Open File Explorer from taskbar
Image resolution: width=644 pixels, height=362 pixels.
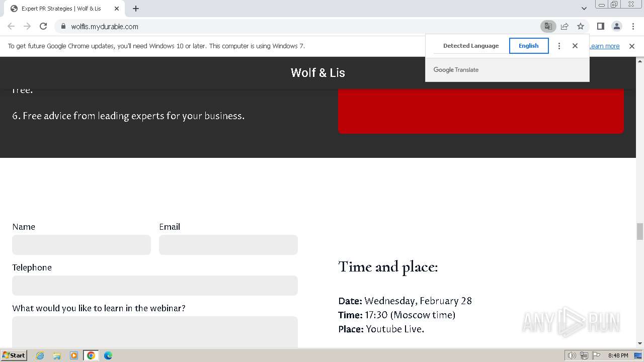click(x=57, y=355)
